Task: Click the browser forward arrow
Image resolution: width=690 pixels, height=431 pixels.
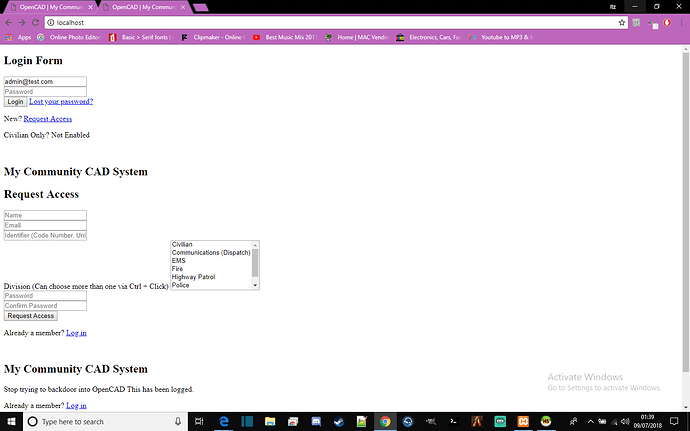Action: (22, 22)
